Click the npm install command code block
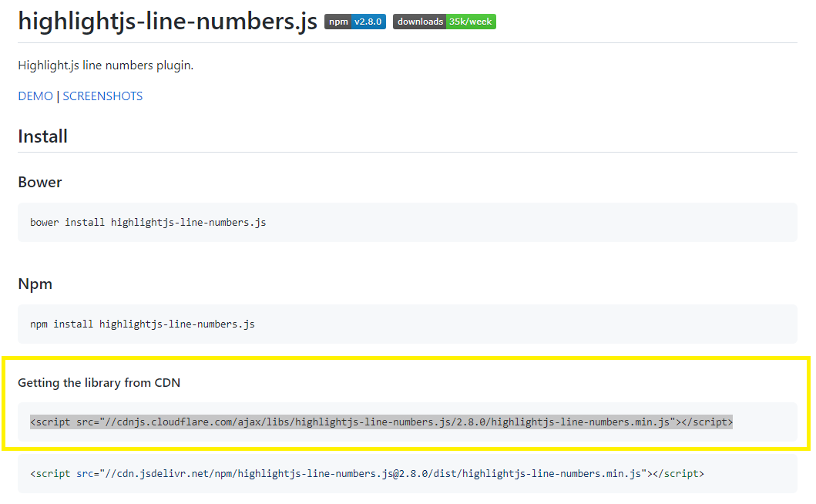This screenshot has width=816, height=504. [x=408, y=324]
